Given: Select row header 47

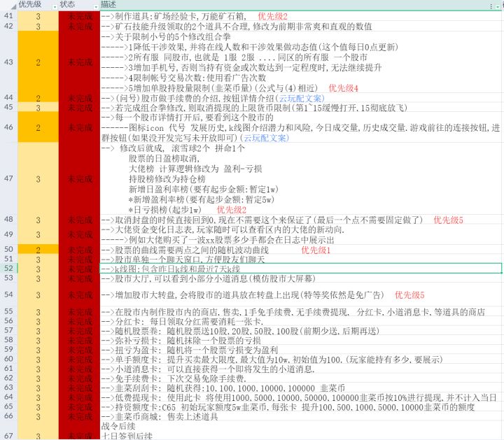Looking at the screenshot, I should pos(8,178).
